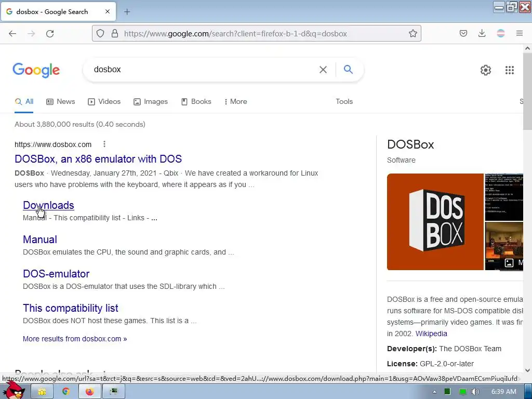
Task: Switch to Videos results
Action: point(104,101)
